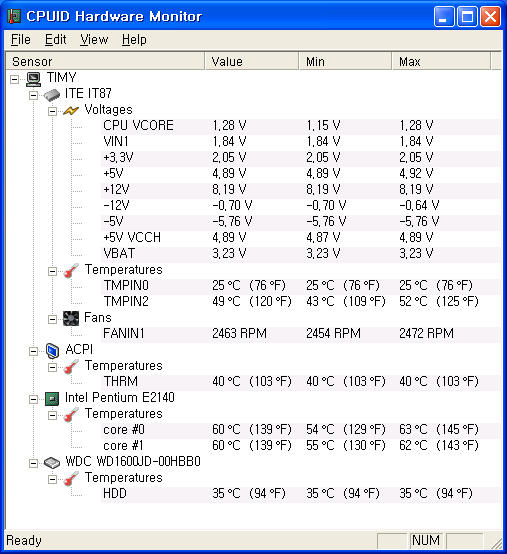This screenshot has width=507, height=554.
Task: Select the core #0 row
Action: tap(301, 430)
